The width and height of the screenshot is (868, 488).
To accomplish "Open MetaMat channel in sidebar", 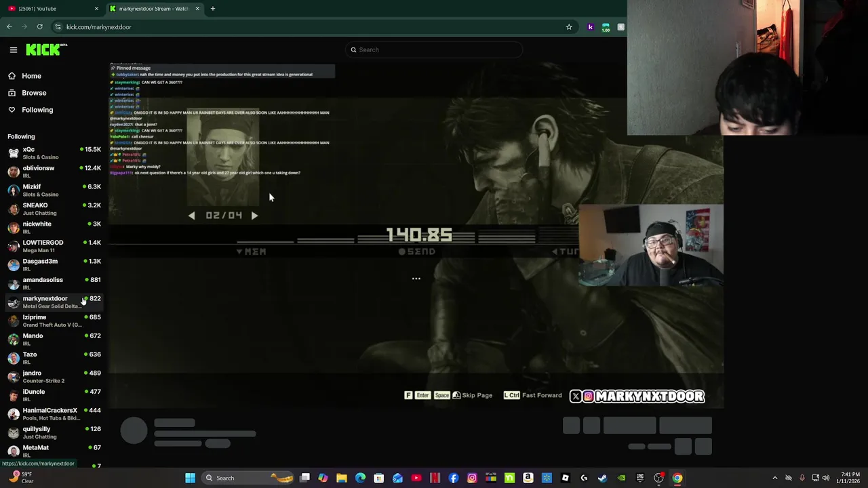I will 54,451.
